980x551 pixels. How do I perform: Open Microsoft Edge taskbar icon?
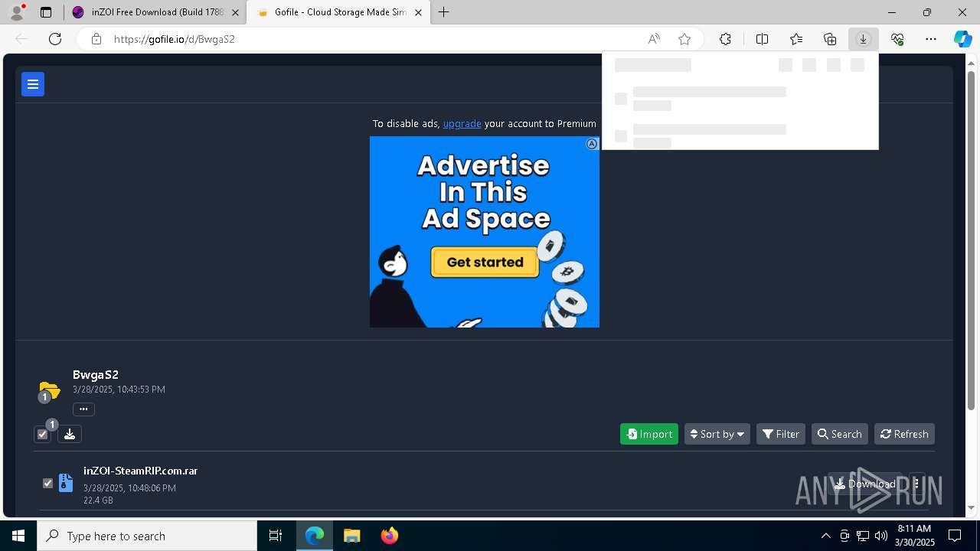pos(315,536)
